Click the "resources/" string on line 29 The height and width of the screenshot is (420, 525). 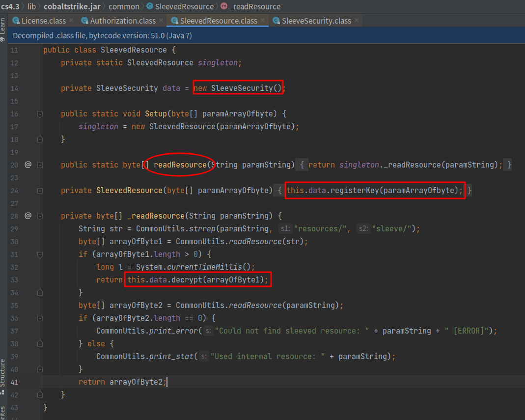pyautogui.click(x=320, y=229)
